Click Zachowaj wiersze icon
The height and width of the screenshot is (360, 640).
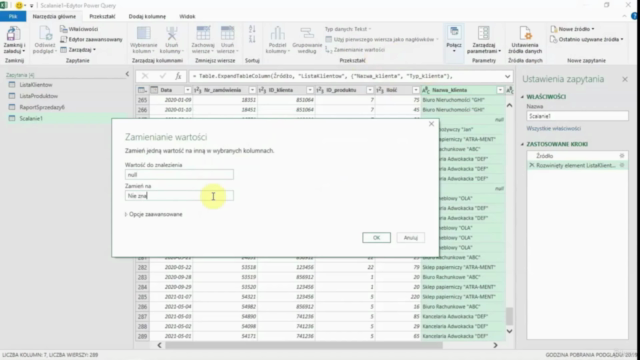click(x=203, y=33)
